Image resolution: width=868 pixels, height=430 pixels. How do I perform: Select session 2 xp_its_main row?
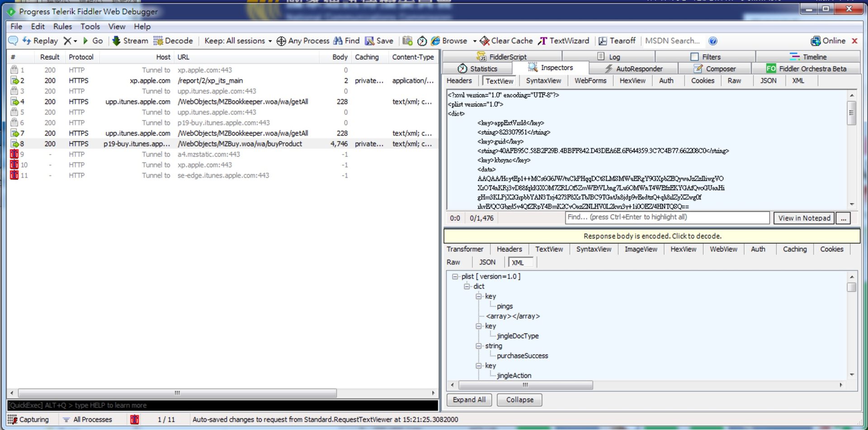tap(222, 80)
